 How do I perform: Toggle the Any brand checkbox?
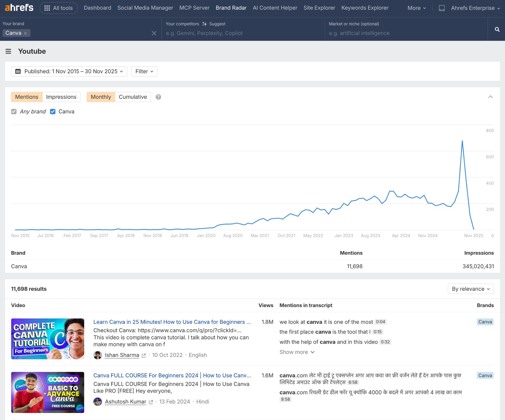click(14, 111)
